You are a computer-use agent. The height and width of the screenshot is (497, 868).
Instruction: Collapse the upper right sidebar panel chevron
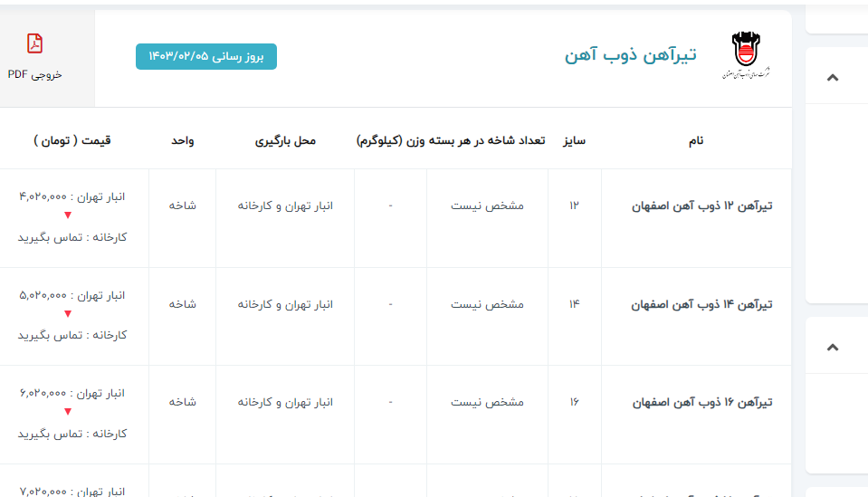coord(833,78)
